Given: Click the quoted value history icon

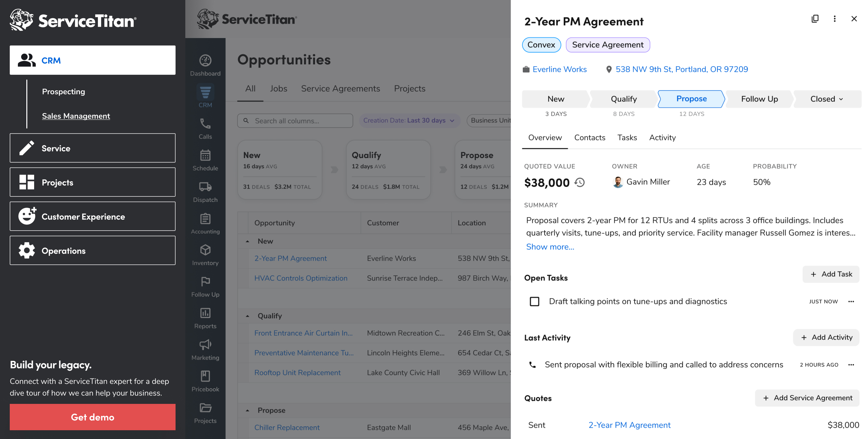Looking at the screenshot, I should (580, 182).
